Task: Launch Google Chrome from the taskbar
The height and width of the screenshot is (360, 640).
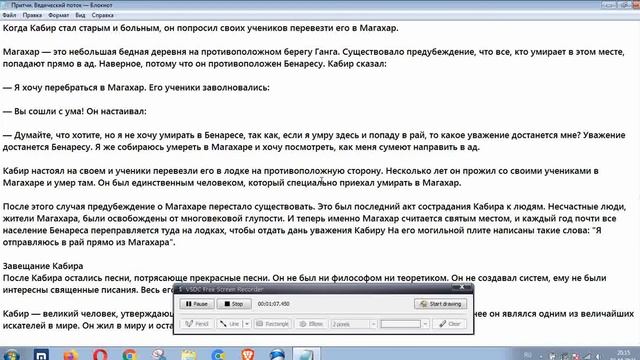Action: coord(129,354)
